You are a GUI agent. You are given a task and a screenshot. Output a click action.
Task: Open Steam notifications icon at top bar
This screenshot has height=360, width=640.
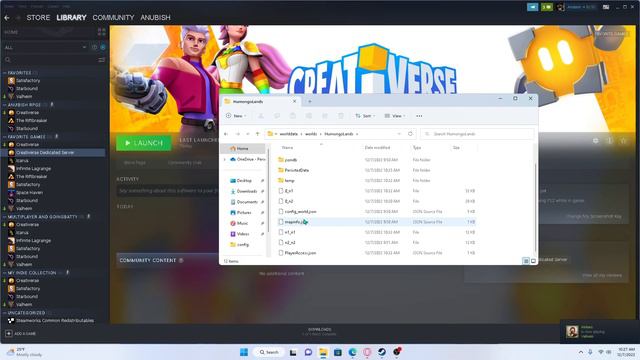(x=547, y=7)
